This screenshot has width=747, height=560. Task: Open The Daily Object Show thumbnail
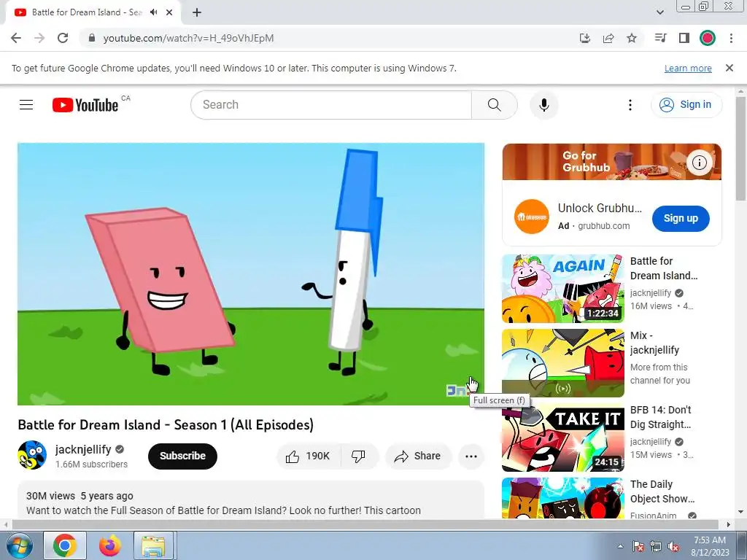(562, 498)
